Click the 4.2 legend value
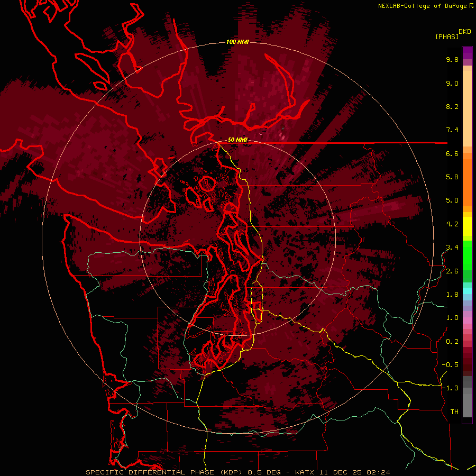The height and width of the screenshot is (476, 476). 452,224
